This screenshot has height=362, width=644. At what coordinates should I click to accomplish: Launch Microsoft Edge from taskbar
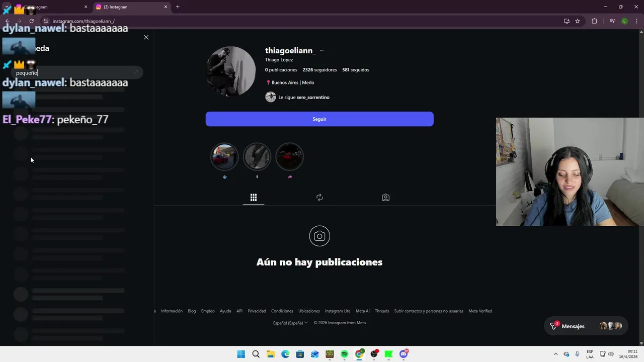tap(285, 354)
